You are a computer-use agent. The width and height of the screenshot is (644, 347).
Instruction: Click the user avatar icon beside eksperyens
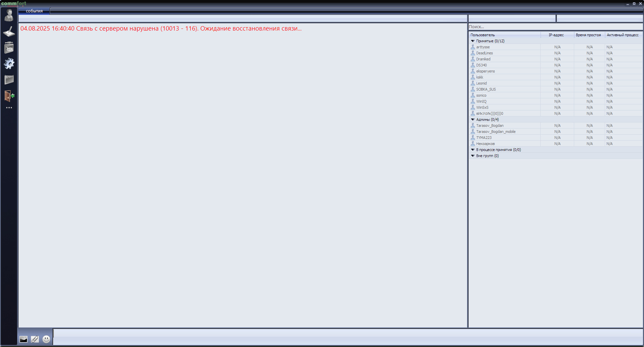[473, 71]
